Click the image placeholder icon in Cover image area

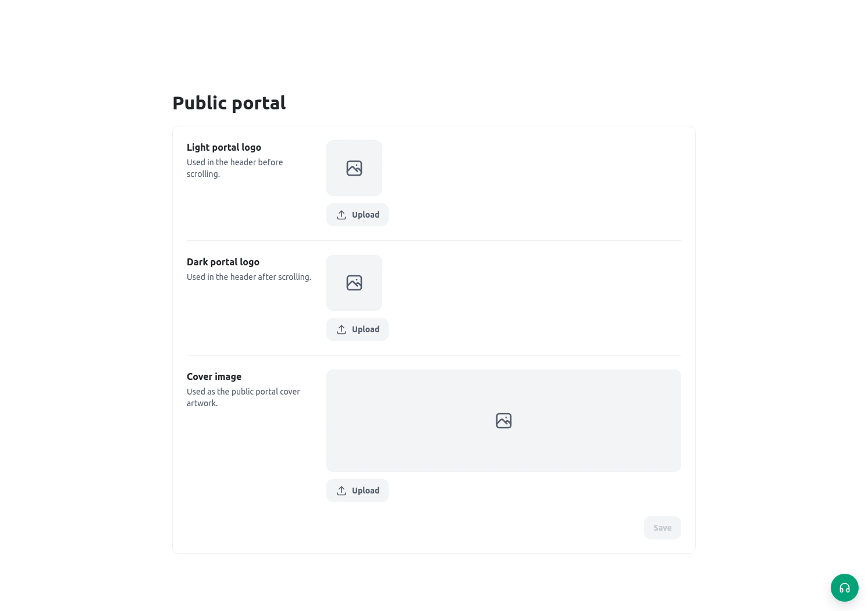(504, 421)
